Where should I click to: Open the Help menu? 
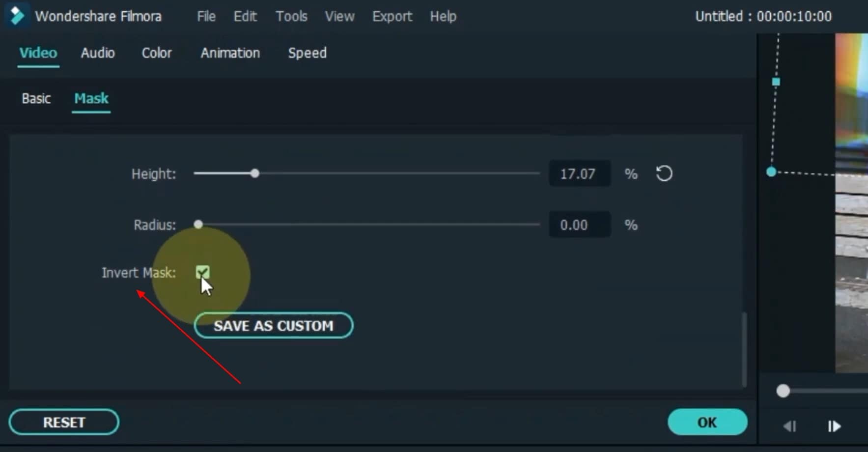[443, 16]
